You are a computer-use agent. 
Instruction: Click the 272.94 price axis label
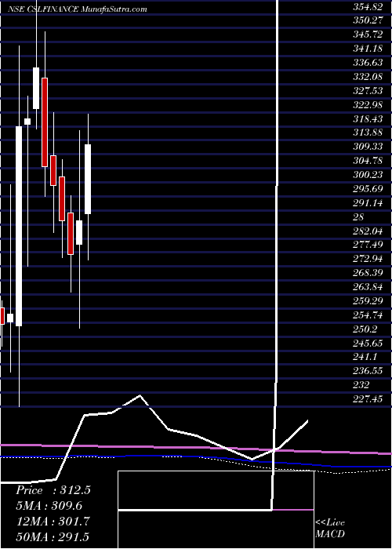368,258
